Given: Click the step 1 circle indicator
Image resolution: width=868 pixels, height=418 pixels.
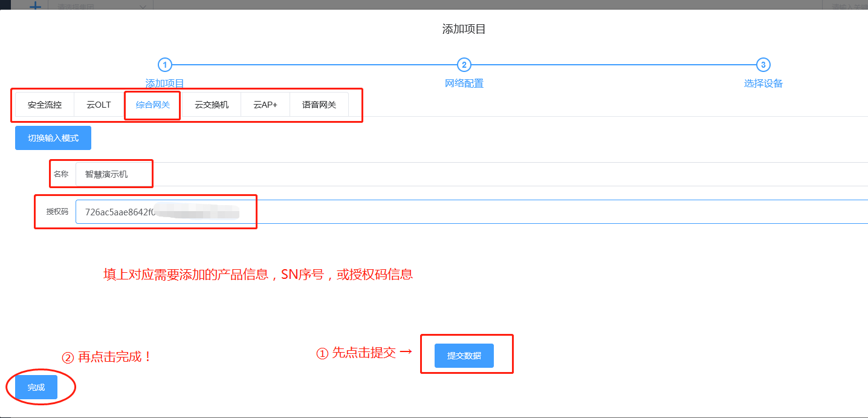Looking at the screenshot, I should pyautogui.click(x=164, y=65).
